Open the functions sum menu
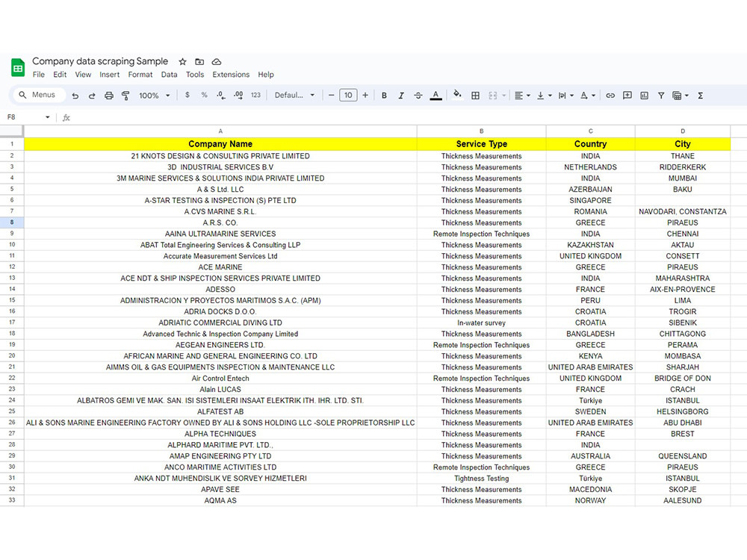Screen dimensions: 747x560 701,96
